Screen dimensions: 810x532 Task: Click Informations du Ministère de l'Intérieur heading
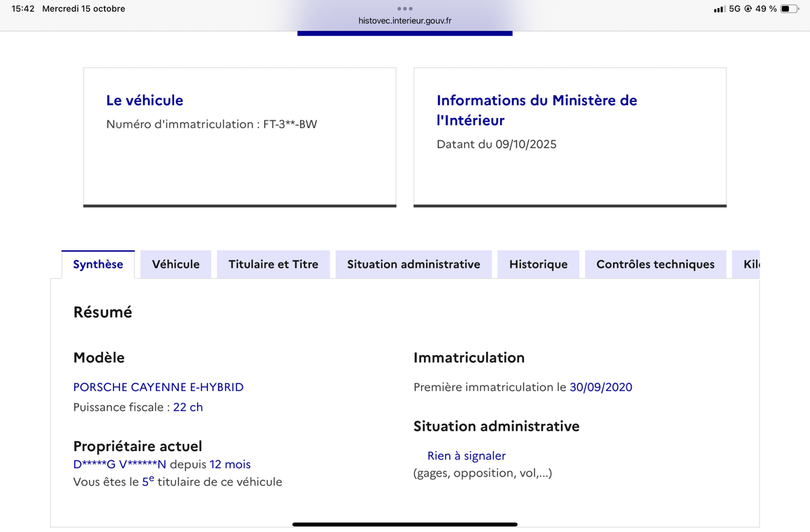coord(537,110)
